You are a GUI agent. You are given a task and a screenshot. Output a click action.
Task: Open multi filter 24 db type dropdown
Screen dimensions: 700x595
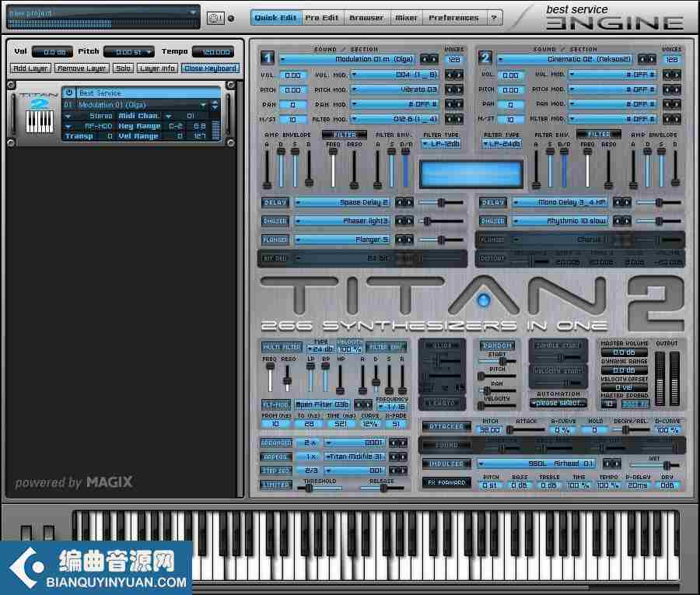coord(321,349)
